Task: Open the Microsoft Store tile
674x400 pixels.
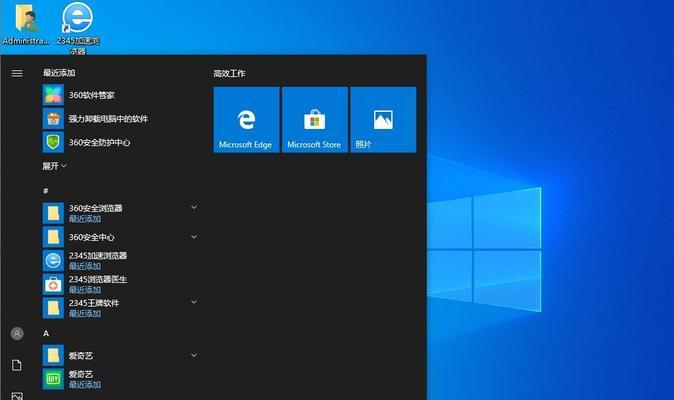Action: tap(315, 119)
